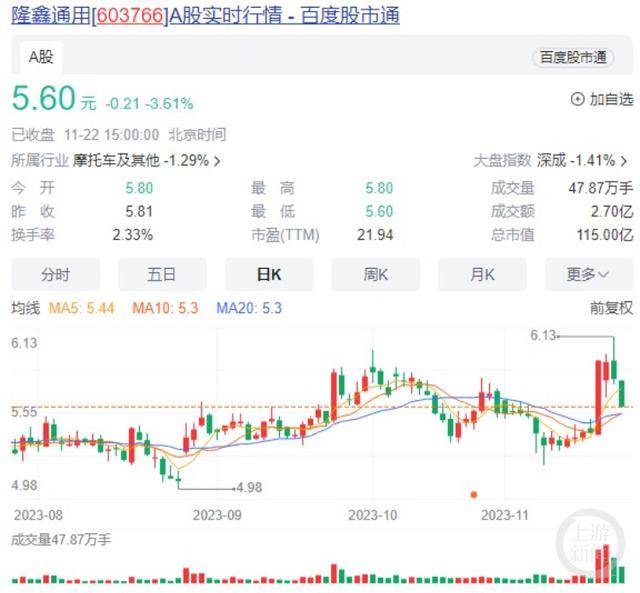Click the 总市值 115.00亿 value
This screenshot has width=640, height=593.
tap(605, 235)
